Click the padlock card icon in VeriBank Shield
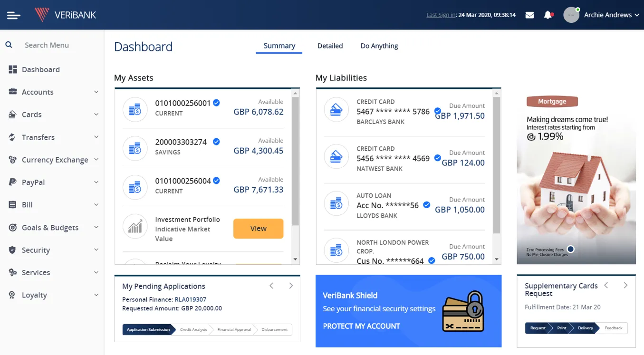The image size is (644, 355). [x=463, y=311]
